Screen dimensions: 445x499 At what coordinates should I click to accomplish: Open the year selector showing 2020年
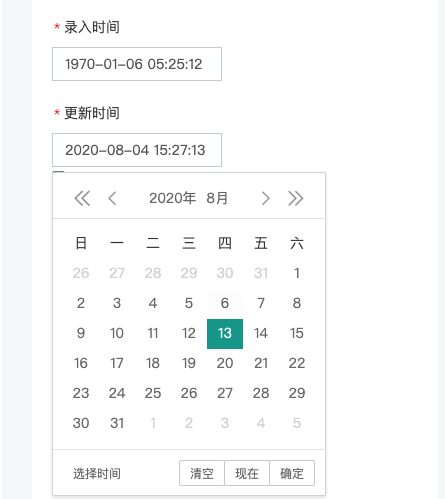point(172,198)
